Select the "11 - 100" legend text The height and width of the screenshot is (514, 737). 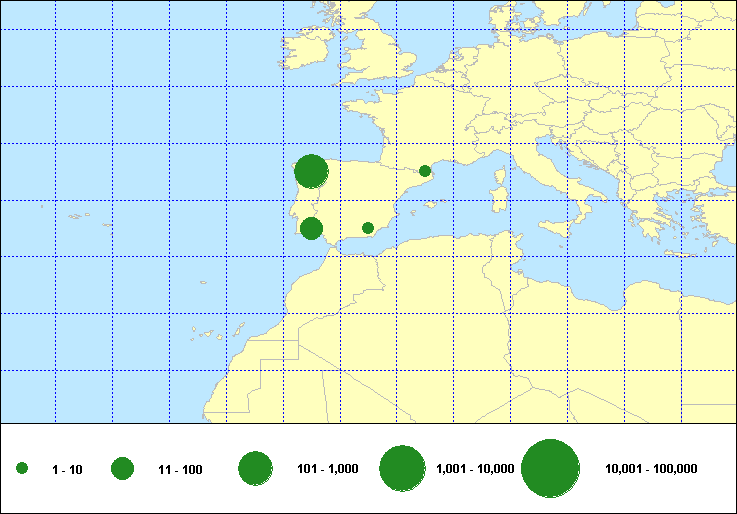pyautogui.click(x=180, y=469)
